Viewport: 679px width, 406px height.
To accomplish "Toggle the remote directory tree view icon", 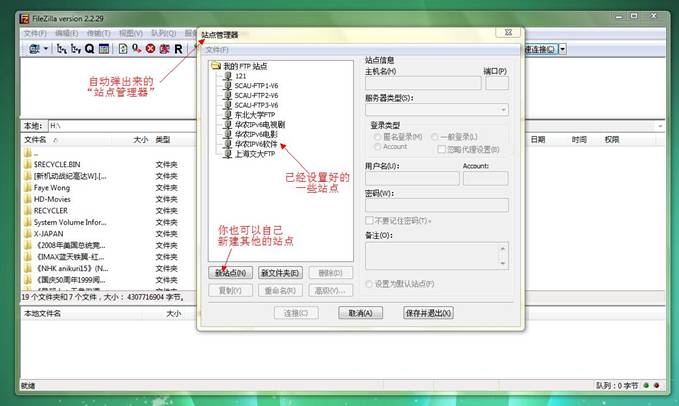I will 76,49.
